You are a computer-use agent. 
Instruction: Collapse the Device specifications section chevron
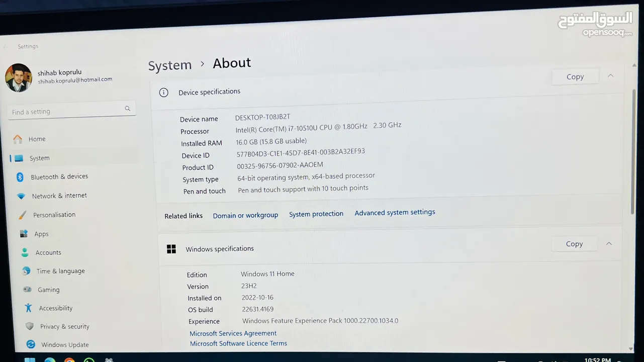coord(610,76)
